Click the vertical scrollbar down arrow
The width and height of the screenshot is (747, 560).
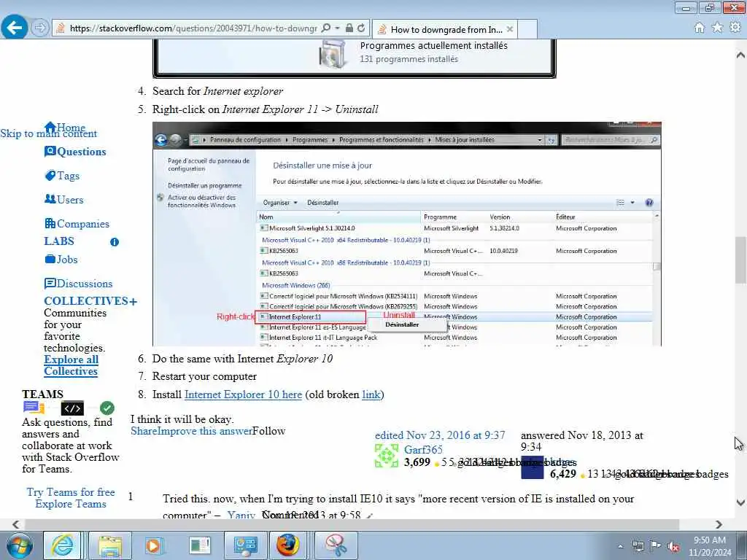(740, 502)
